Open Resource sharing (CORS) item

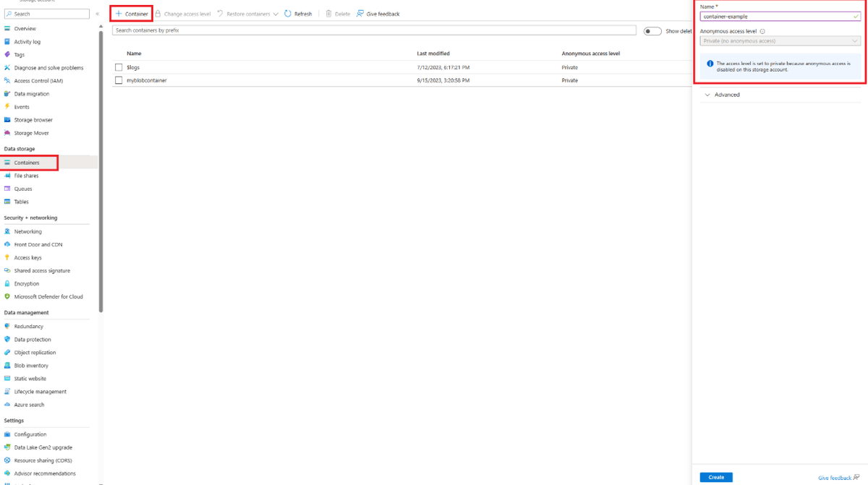click(43, 460)
